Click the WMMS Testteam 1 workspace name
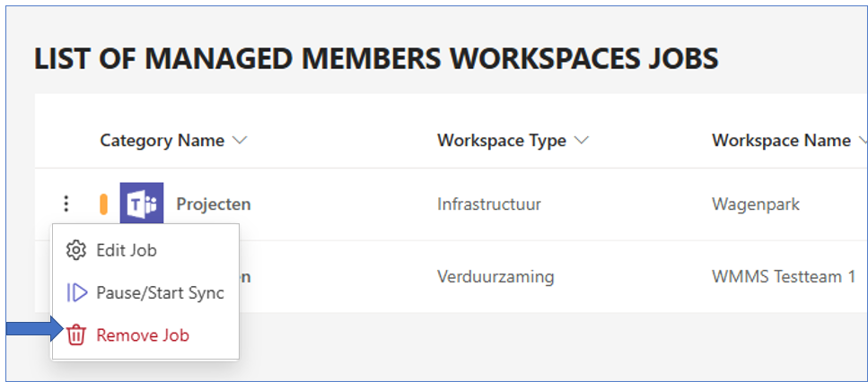 point(784,276)
